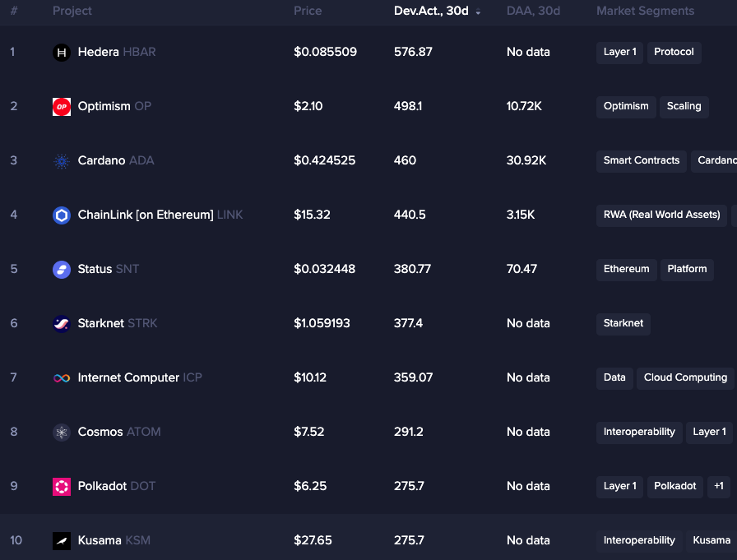Click the Kusama KSM bird logo

coord(62,541)
